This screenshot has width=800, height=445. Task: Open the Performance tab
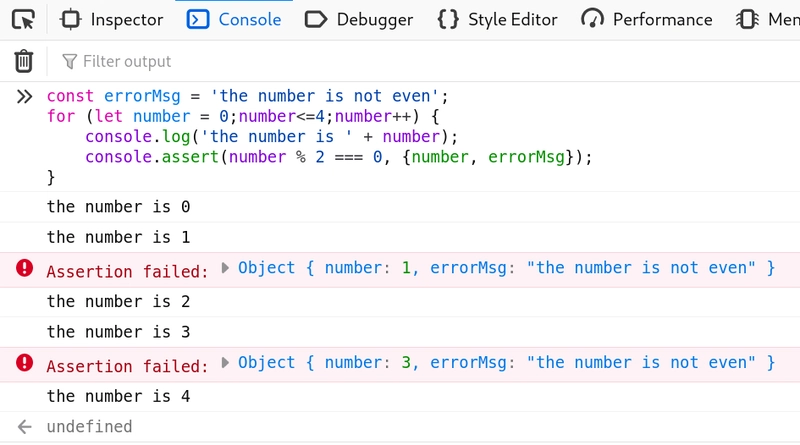pyautogui.click(x=647, y=19)
